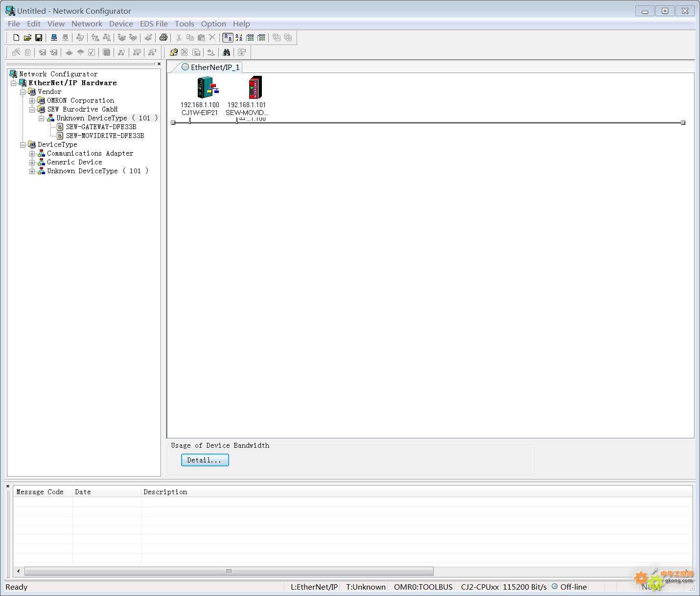Click the Paste toolbar icon
Image resolution: width=700 pixels, height=596 pixels.
click(x=201, y=38)
